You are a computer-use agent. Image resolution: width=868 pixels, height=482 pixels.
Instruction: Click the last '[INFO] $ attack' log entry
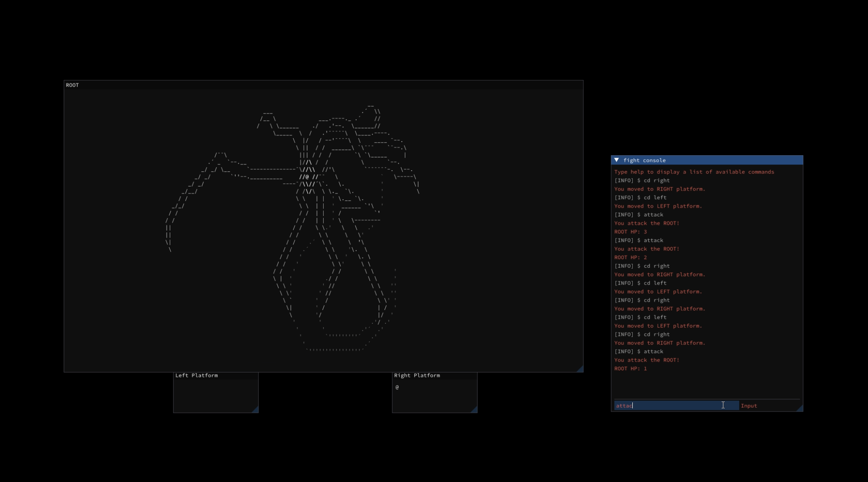pyautogui.click(x=638, y=351)
